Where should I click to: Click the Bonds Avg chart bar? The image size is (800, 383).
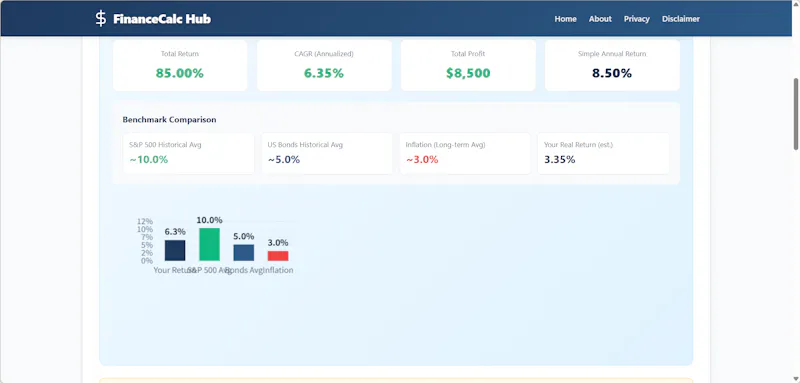tap(244, 252)
